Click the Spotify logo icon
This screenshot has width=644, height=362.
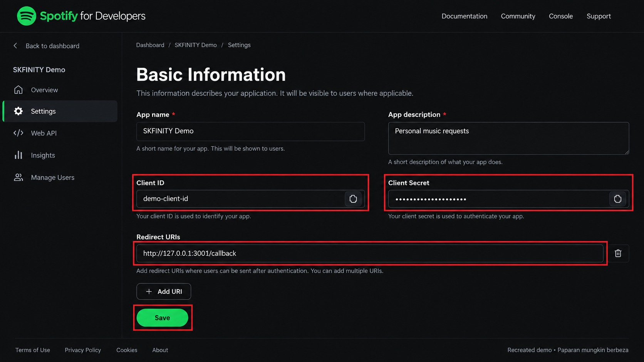coord(27,16)
